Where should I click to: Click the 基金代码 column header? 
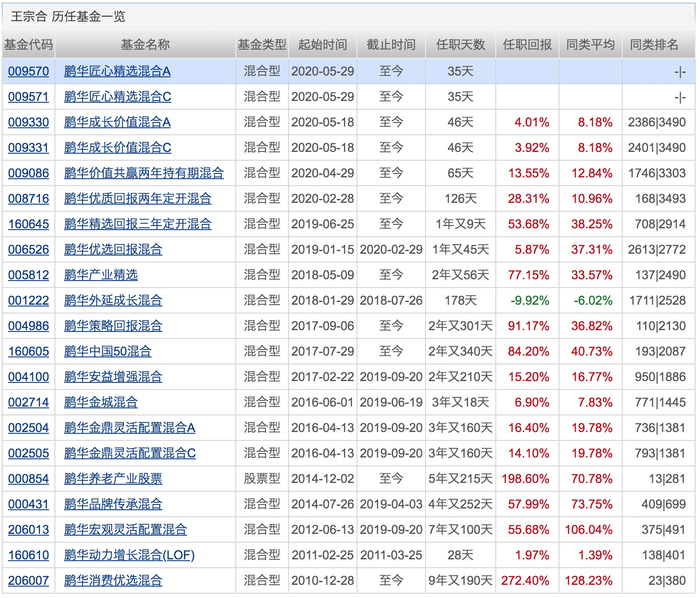[29, 44]
